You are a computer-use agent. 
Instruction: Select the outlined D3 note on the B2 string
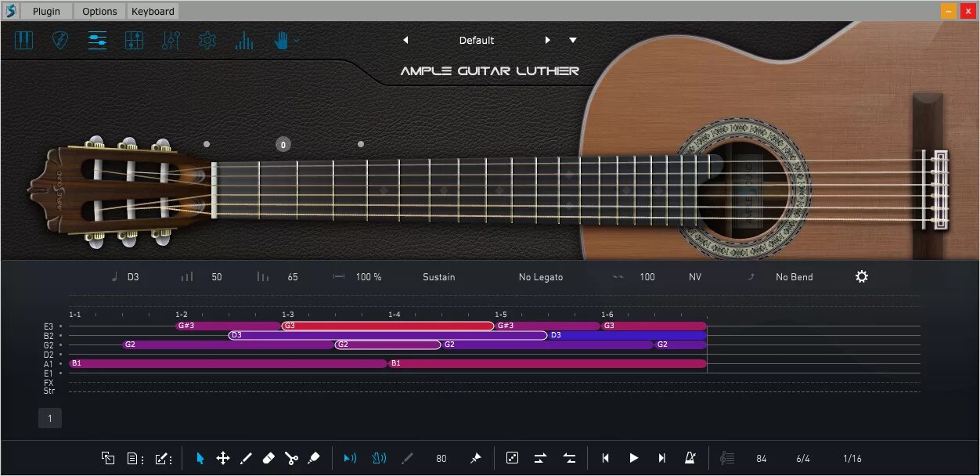point(387,335)
